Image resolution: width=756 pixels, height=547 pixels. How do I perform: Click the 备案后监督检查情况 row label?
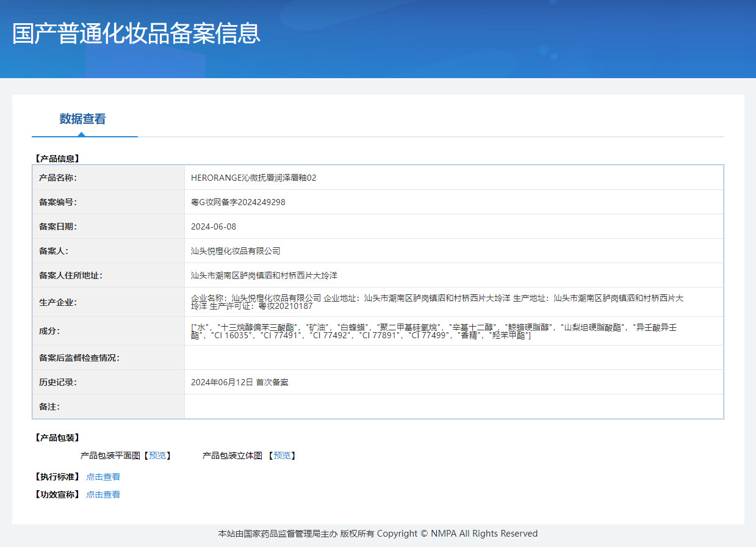[79, 358]
